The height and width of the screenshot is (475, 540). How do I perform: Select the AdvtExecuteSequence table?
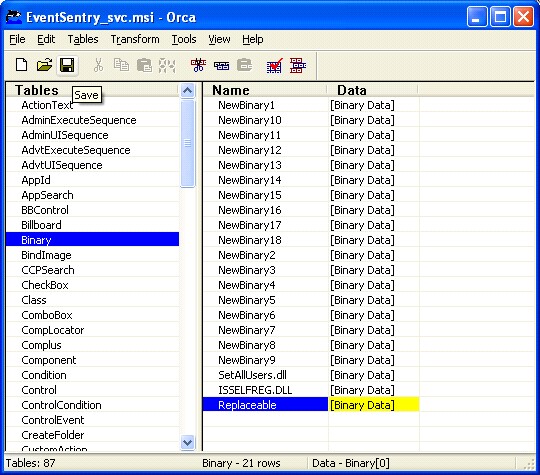(76, 150)
